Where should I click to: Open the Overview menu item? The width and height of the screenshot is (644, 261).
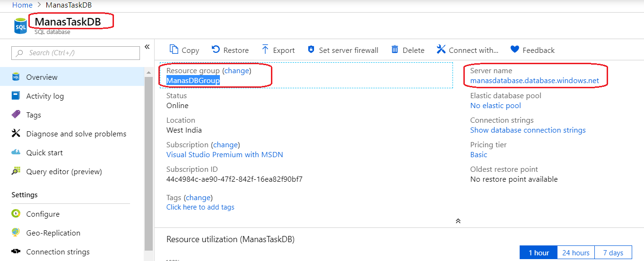coord(71,76)
